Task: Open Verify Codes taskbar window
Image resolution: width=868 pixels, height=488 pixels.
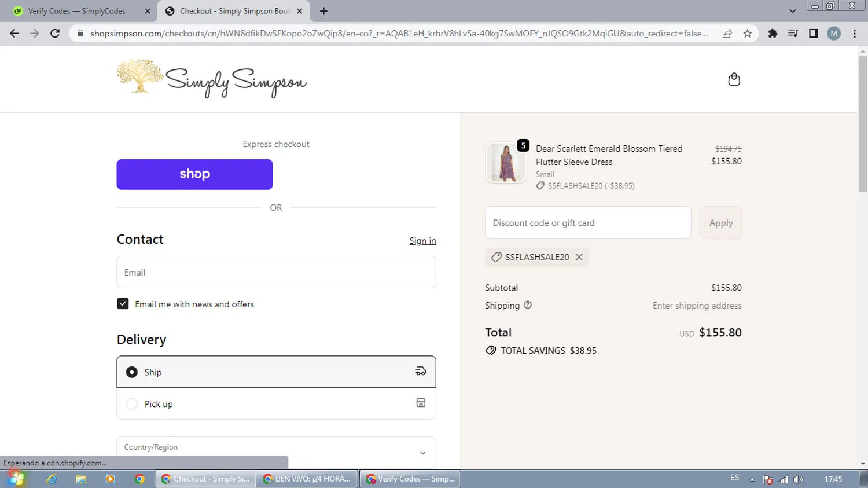Action: coord(410,479)
